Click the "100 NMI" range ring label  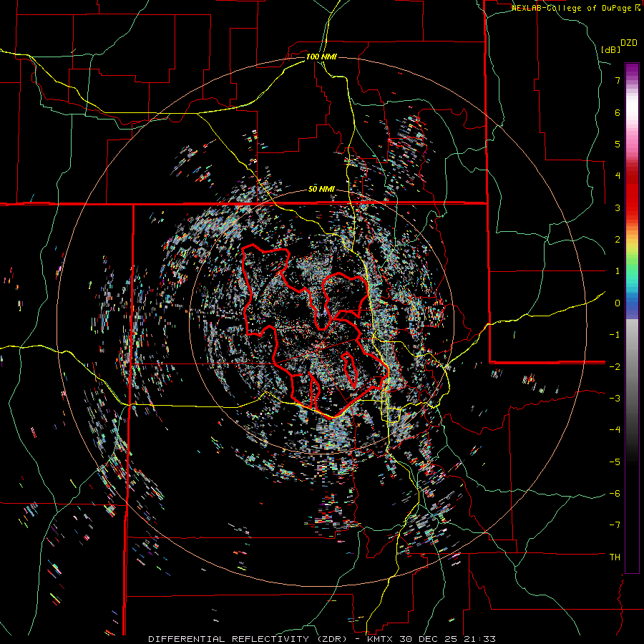[321, 57]
